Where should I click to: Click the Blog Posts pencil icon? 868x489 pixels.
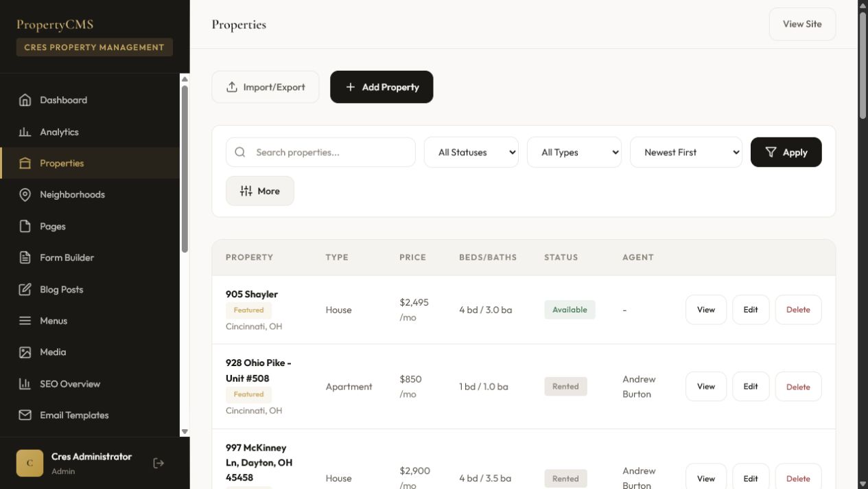[25, 289]
